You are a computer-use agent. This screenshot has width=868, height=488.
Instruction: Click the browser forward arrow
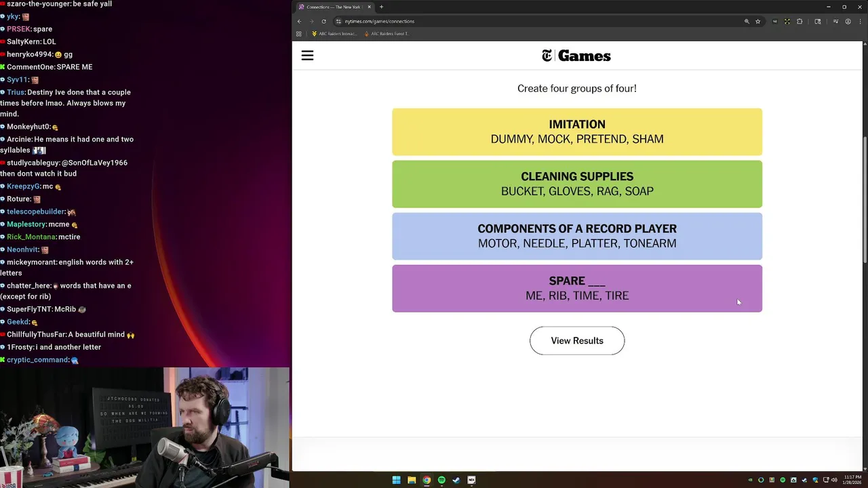[x=311, y=21]
